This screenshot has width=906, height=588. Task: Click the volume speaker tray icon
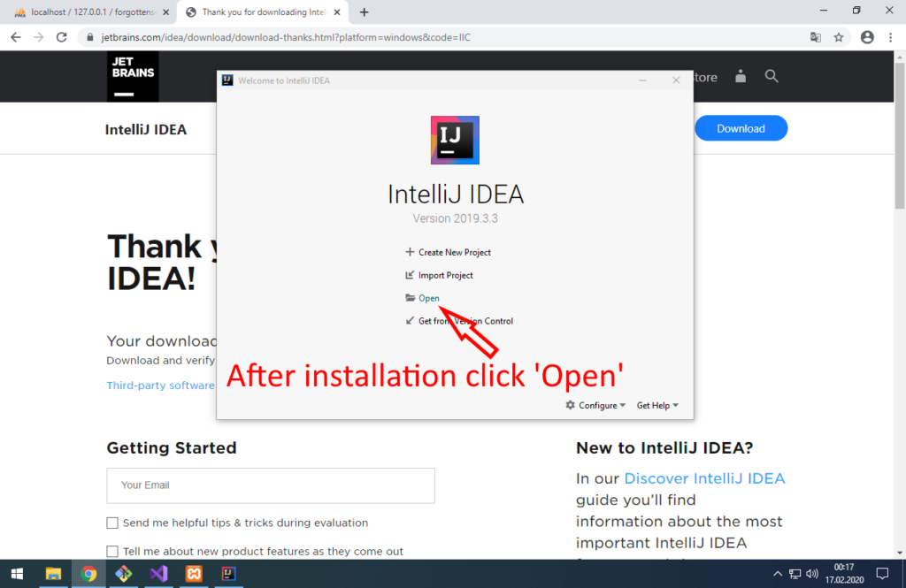click(x=812, y=574)
